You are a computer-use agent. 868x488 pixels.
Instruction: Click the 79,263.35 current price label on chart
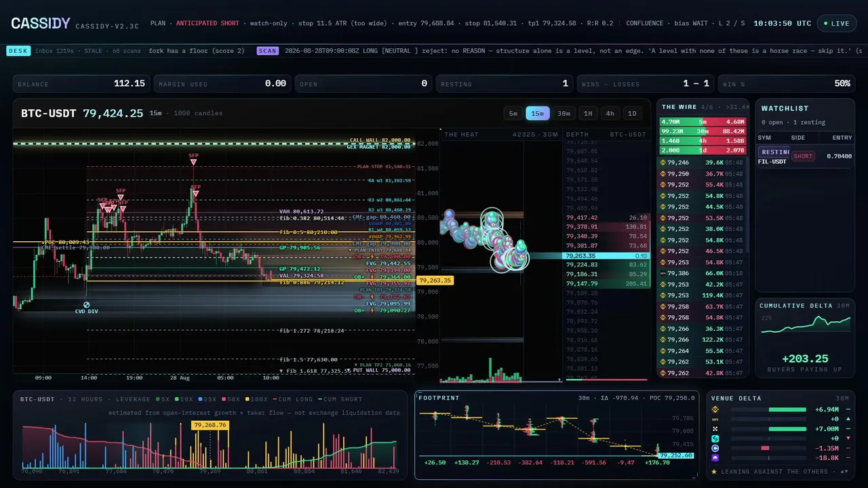(435, 280)
